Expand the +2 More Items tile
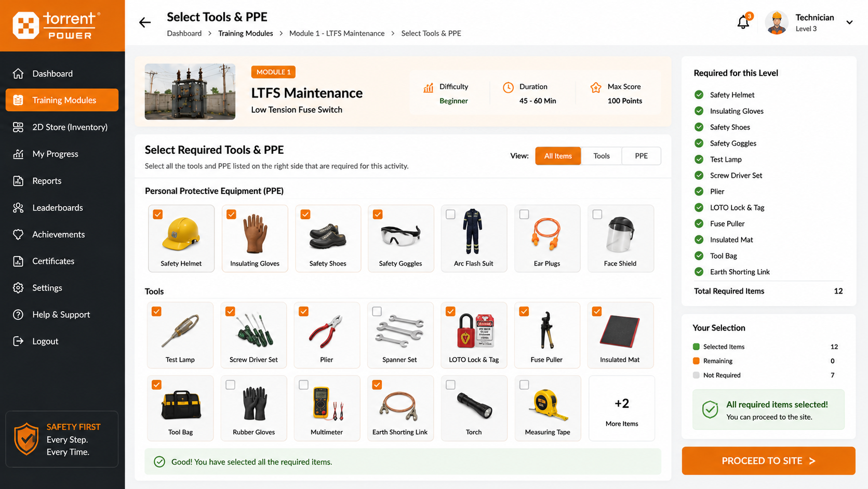Screen dimensions: 868x489 coord(622,408)
